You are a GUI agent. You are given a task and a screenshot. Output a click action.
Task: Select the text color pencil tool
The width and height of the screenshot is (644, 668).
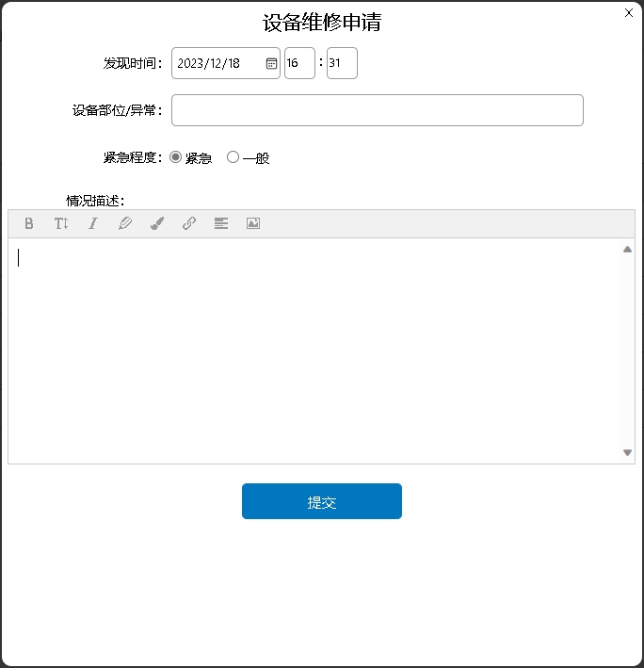coord(125,223)
